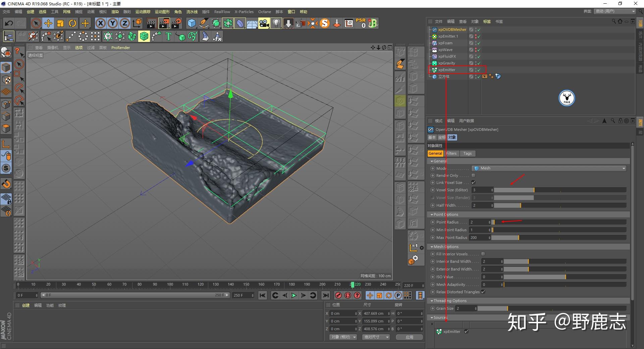
Task: Open the Camera tool on toolbar
Action: click(264, 23)
